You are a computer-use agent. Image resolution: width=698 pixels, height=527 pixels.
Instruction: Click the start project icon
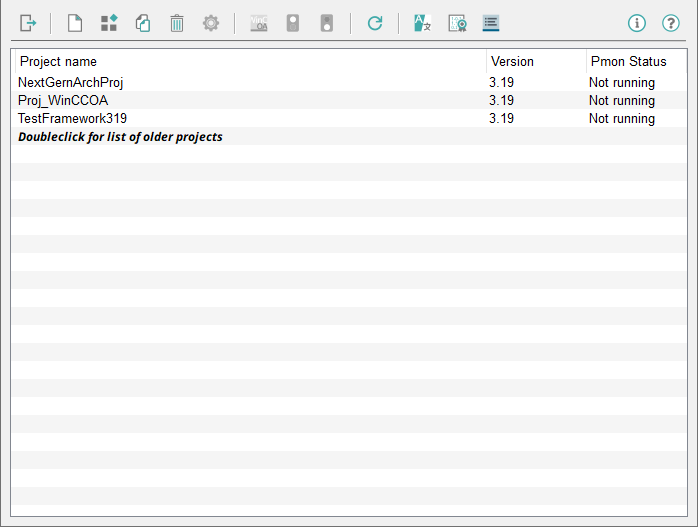coord(293,23)
